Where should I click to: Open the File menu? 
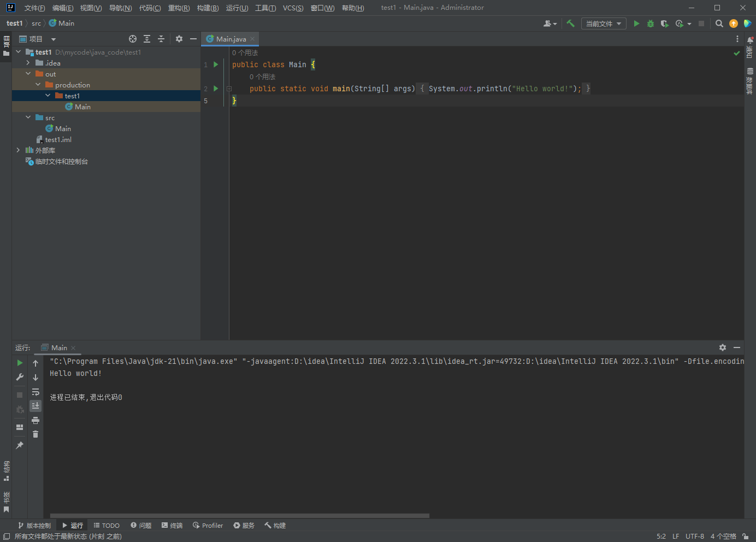point(34,8)
